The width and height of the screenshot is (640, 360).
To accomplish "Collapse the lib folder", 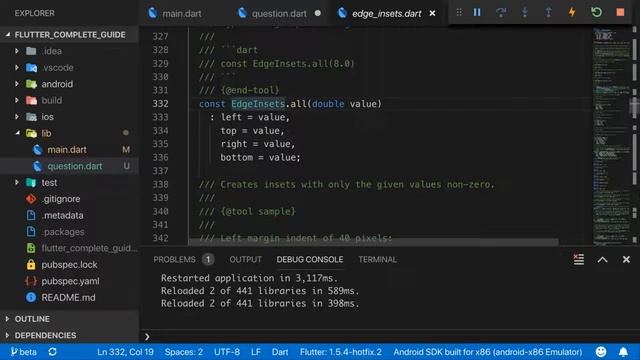I will 17,133.
